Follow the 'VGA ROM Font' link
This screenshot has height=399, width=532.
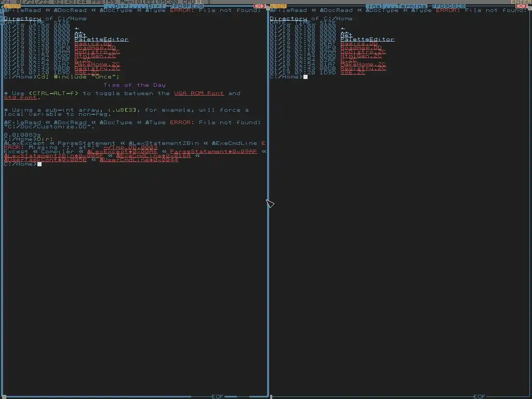[199, 94]
